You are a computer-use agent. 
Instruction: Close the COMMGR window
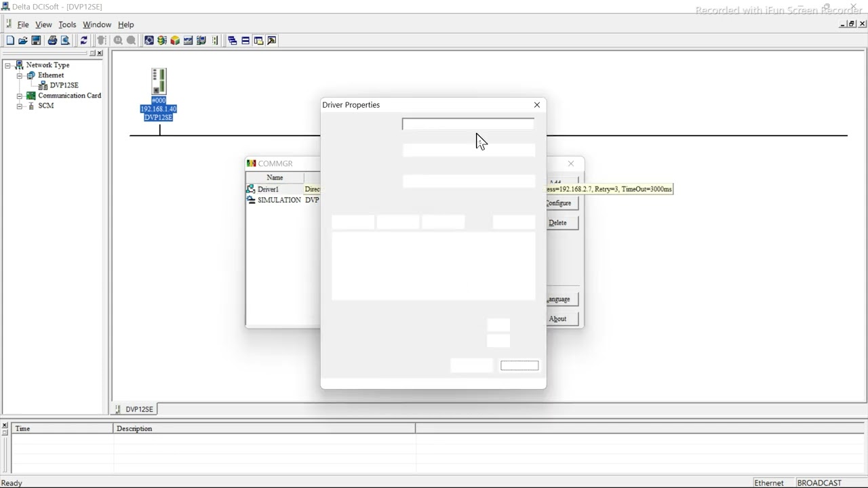point(571,163)
